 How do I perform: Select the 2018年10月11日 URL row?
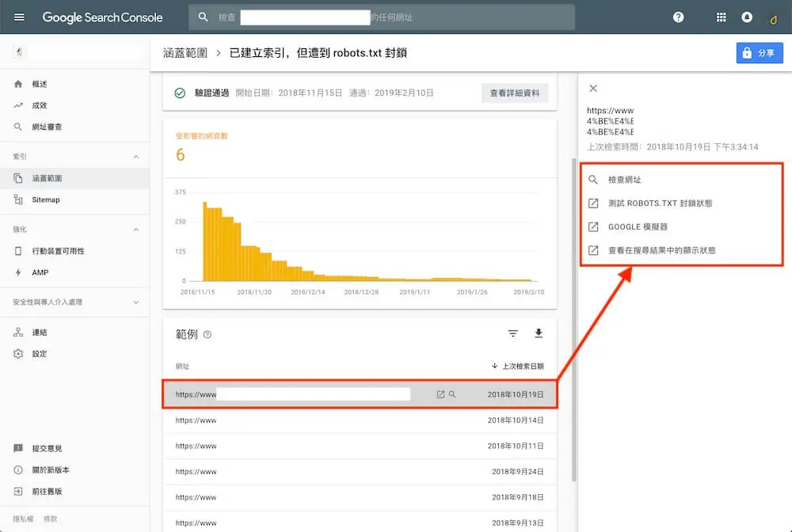[x=360, y=446]
